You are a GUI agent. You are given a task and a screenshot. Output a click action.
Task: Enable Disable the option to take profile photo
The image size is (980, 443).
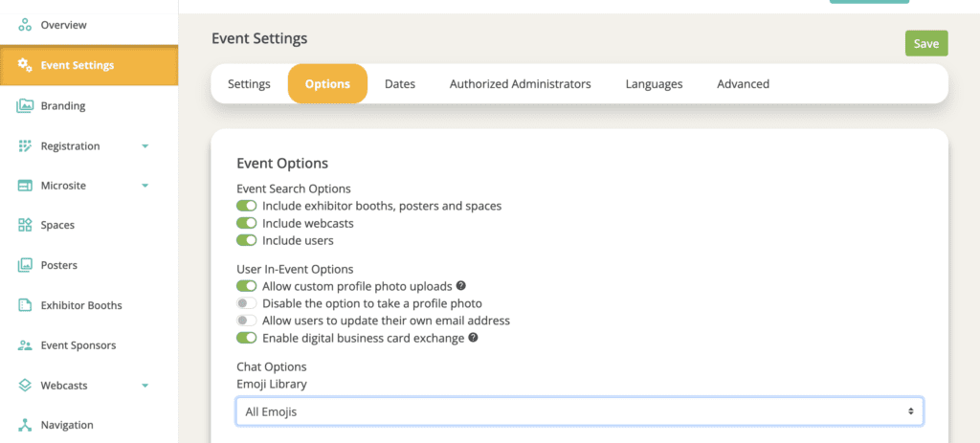point(247,303)
